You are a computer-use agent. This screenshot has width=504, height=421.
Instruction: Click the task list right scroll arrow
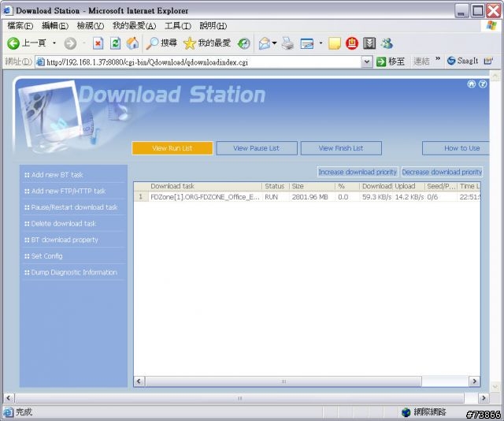tap(474, 382)
